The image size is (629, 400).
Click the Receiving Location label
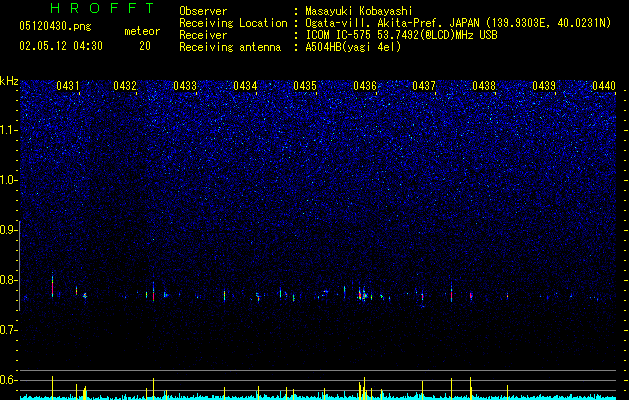tap(233, 23)
